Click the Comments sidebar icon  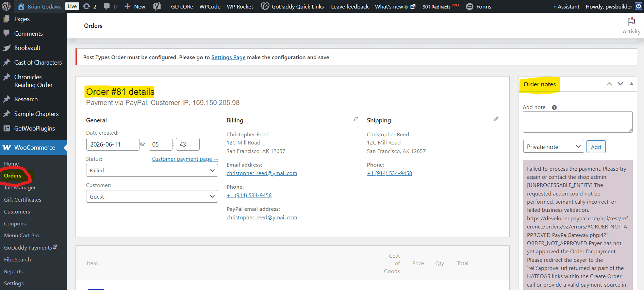pos(6,33)
